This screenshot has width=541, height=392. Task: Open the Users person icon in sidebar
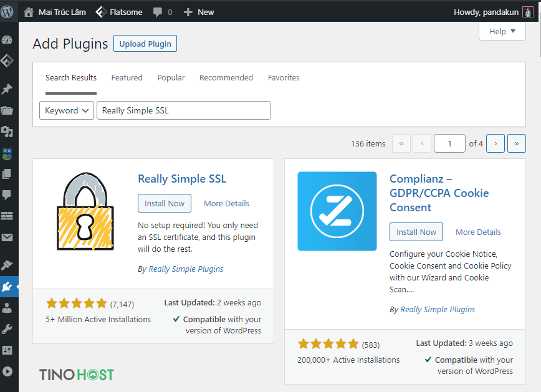pos(7,308)
